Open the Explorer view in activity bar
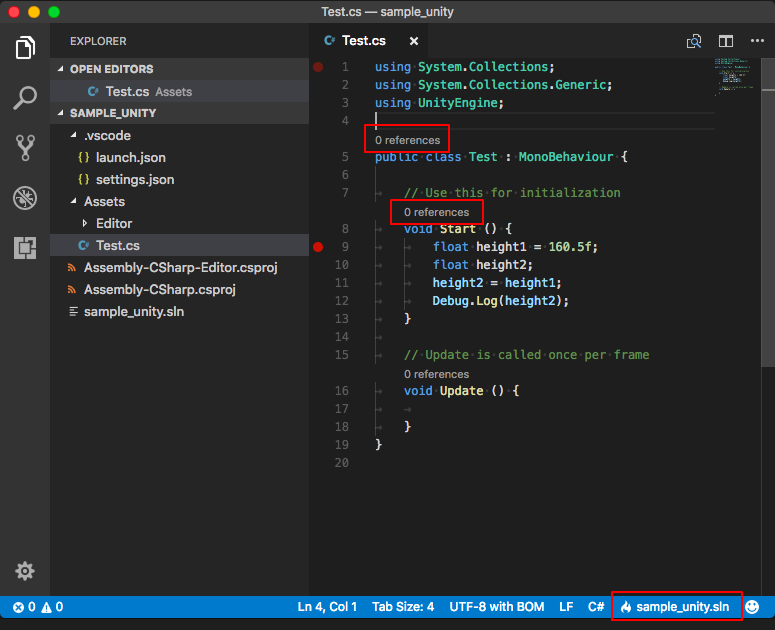 click(25, 47)
